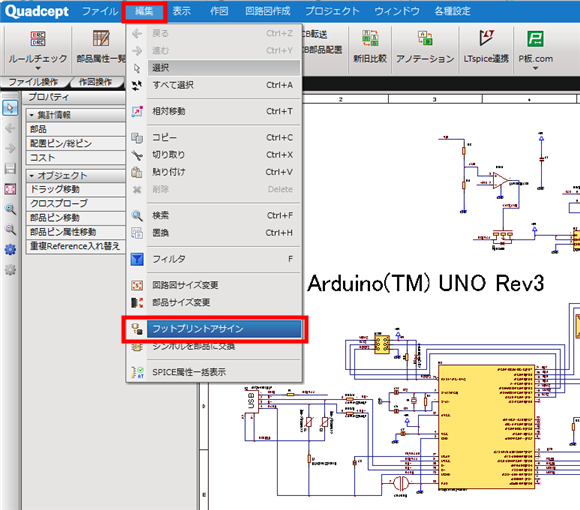Click the yellow microcontroller block in schematic
The image size is (580, 510).
[486, 427]
